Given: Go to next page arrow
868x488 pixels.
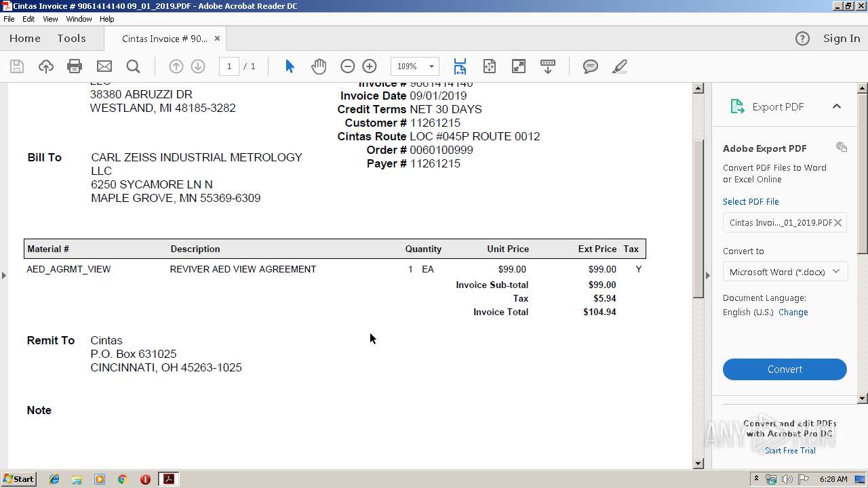Looking at the screenshot, I should (198, 66).
